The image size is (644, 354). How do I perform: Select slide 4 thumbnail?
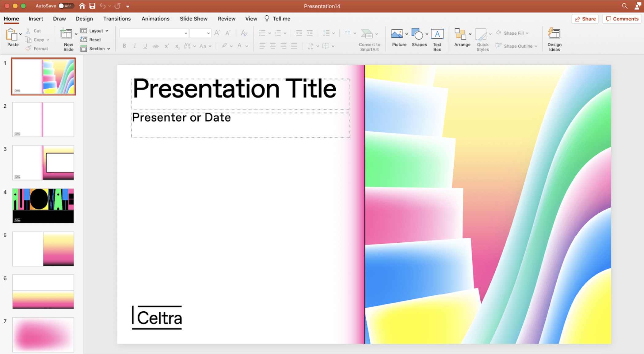[x=43, y=206]
